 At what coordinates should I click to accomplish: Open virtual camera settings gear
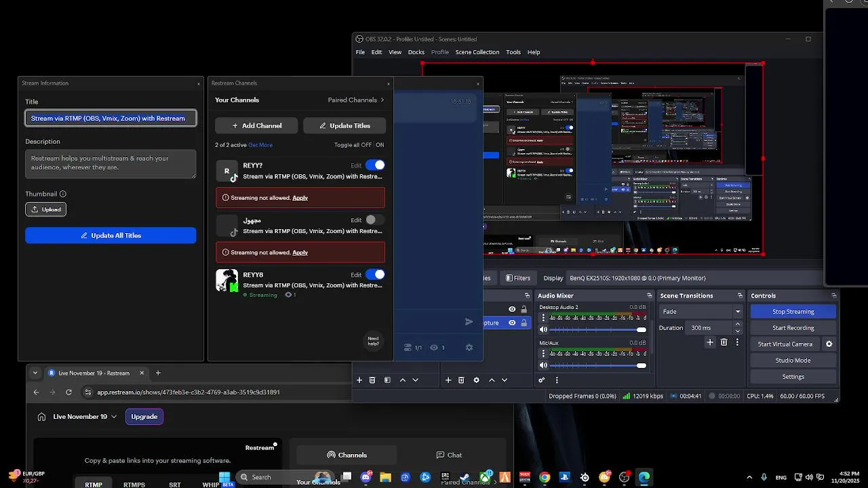click(829, 344)
